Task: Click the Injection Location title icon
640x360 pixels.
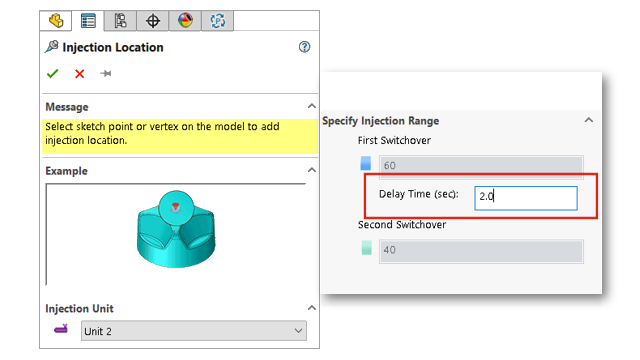Action: pyautogui.click(x=51, y=47)
